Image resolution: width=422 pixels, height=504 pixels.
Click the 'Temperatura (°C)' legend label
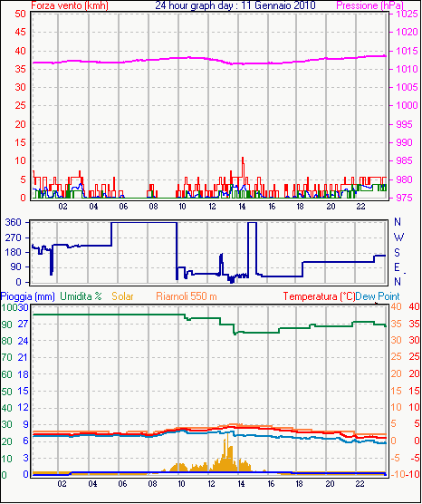point(319,296)
